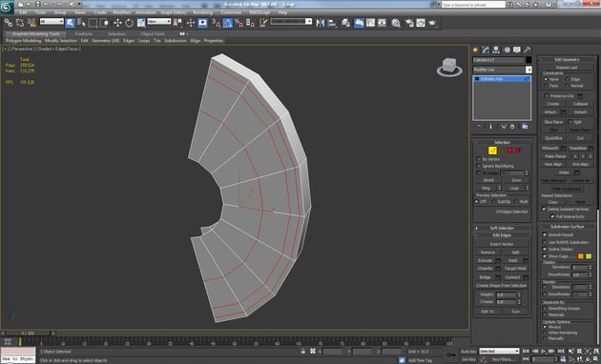Switch to the Motion command panel
Screen dimensions: 601x364
point(507,50)
